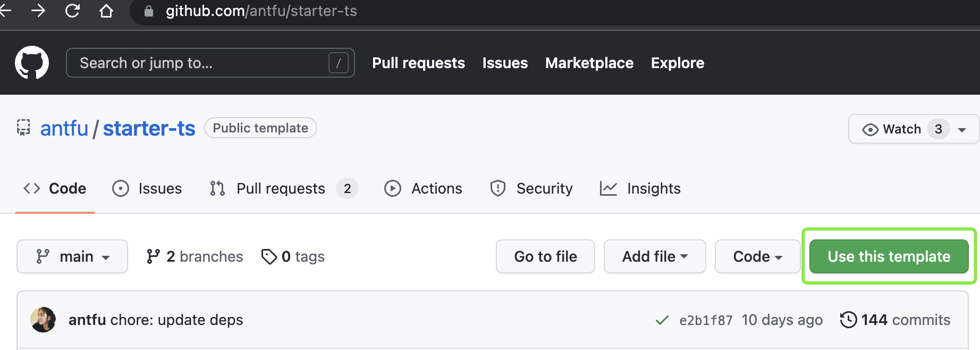Click the browser forward arrow
This screenshot has height=350, width=980.
click(38, 11)
